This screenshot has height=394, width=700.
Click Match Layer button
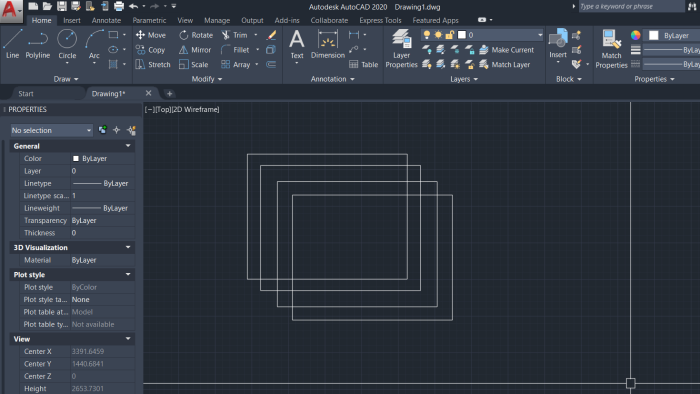tap(504, 65)
